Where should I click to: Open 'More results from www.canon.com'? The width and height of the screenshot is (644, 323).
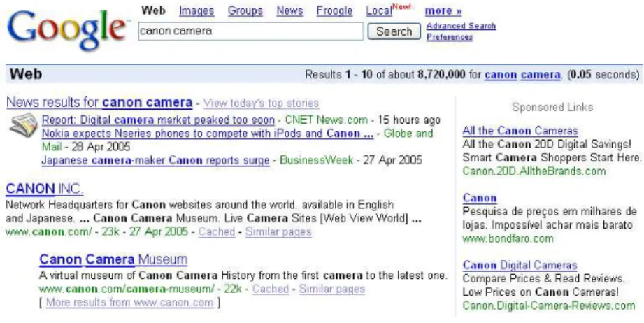130,303
